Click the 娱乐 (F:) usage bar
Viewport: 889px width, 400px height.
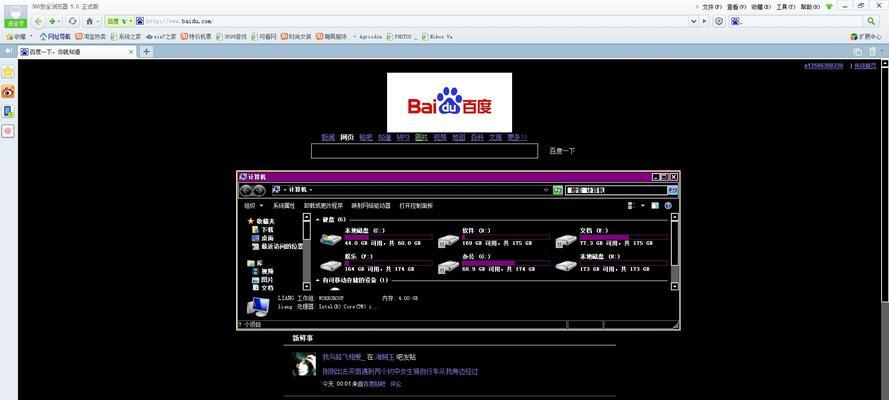[x=388, y=263]
